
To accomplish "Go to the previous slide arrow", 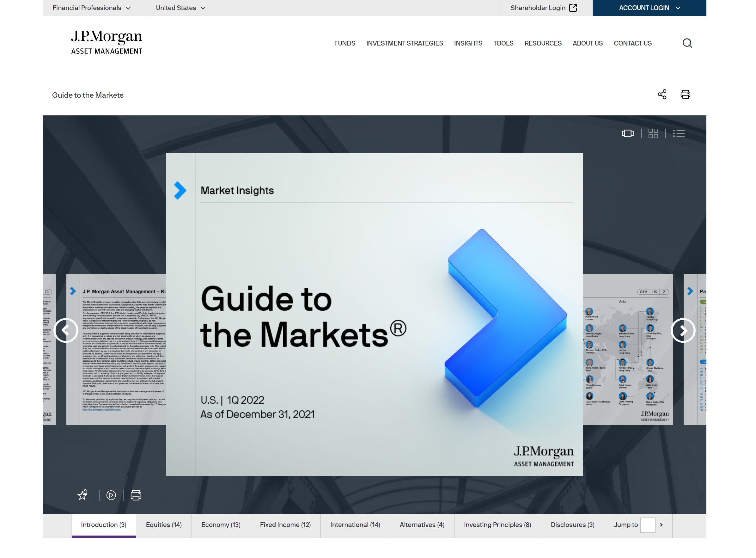I will pyautogui.click(x=66, y=330).
